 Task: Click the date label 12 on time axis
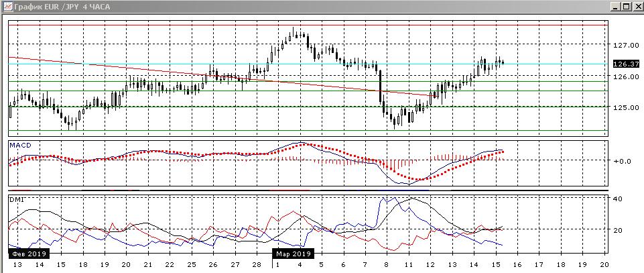430,265
